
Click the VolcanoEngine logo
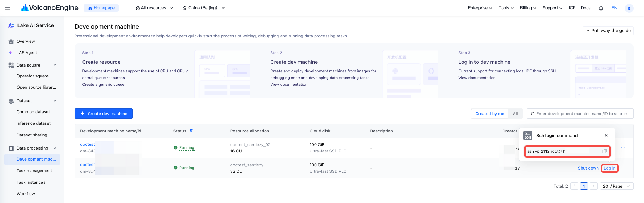coord(50,7)
